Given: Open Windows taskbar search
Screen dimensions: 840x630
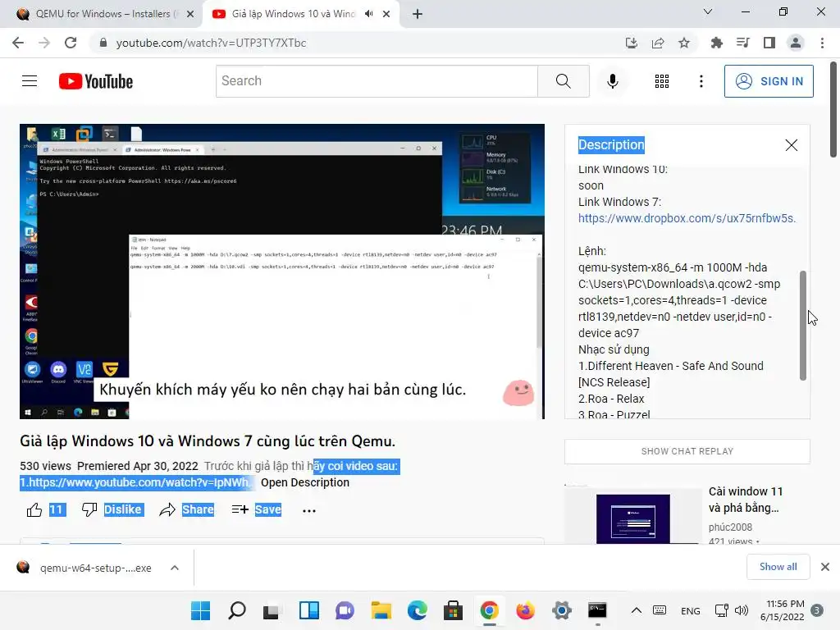Looking at the screenshot, I should [x=237, y=610].
